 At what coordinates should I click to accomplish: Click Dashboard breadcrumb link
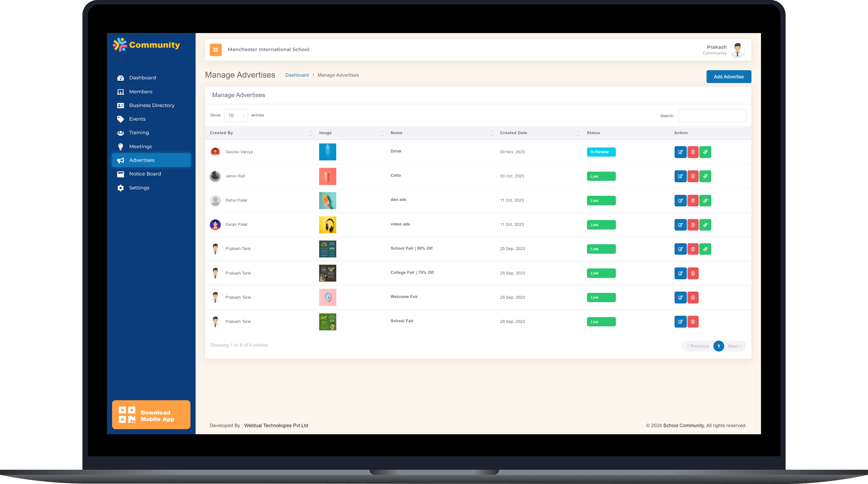pos(297,75)
